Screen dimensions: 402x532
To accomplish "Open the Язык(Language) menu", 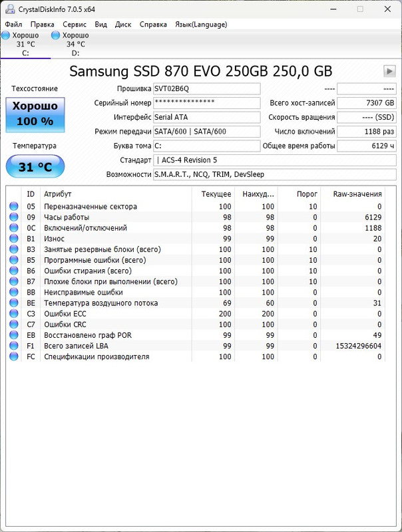I will [x=201, y=25].
